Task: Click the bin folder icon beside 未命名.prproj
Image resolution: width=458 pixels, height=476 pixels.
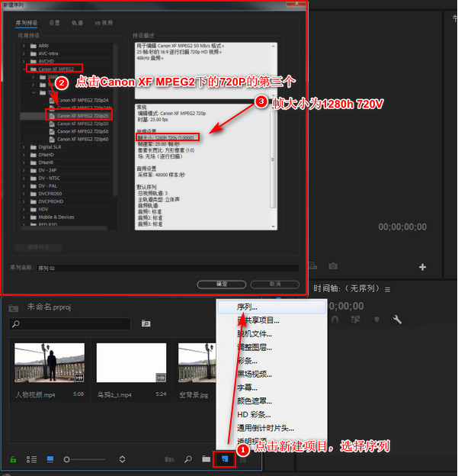Action: coord(14,308)
